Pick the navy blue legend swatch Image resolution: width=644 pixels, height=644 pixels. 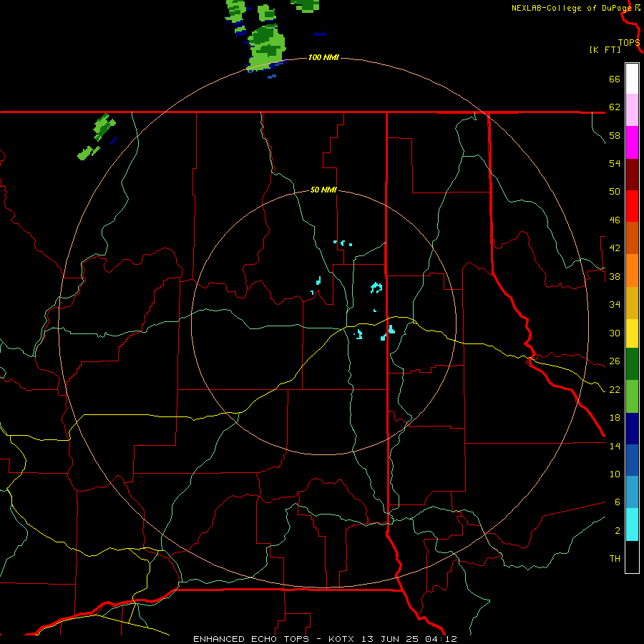tap(632, 429)
